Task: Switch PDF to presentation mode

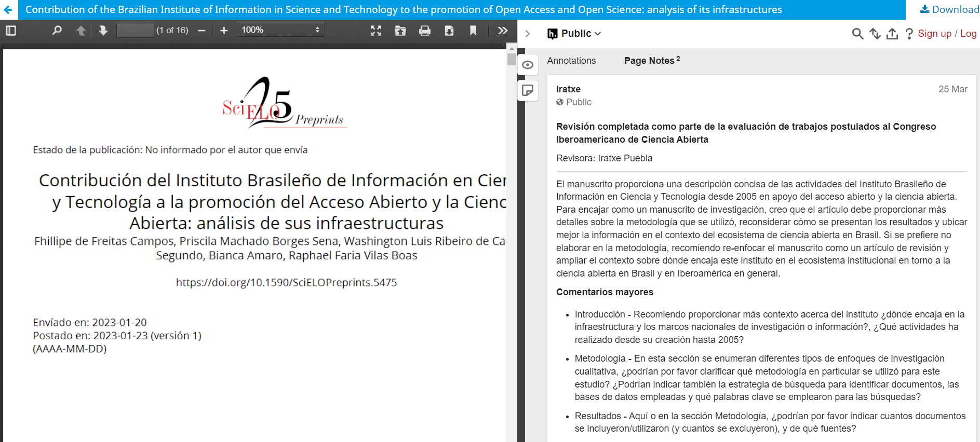Action: point(376,31)
